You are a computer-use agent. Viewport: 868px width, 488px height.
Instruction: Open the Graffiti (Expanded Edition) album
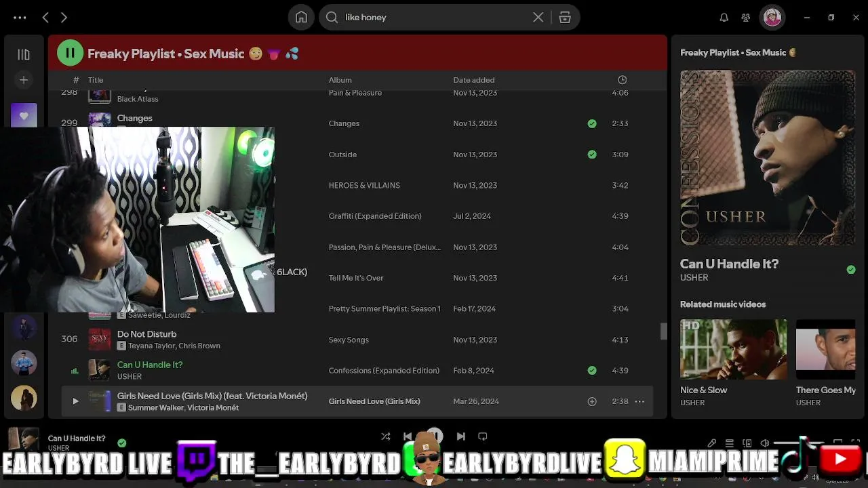[375, 216]
